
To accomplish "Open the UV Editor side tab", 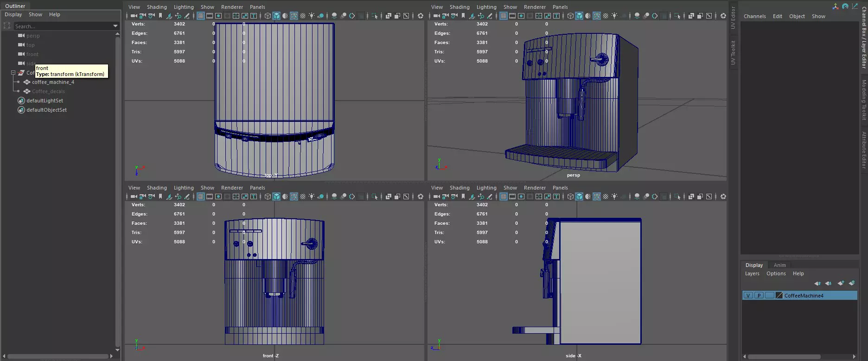I will (x=733, y=18).
